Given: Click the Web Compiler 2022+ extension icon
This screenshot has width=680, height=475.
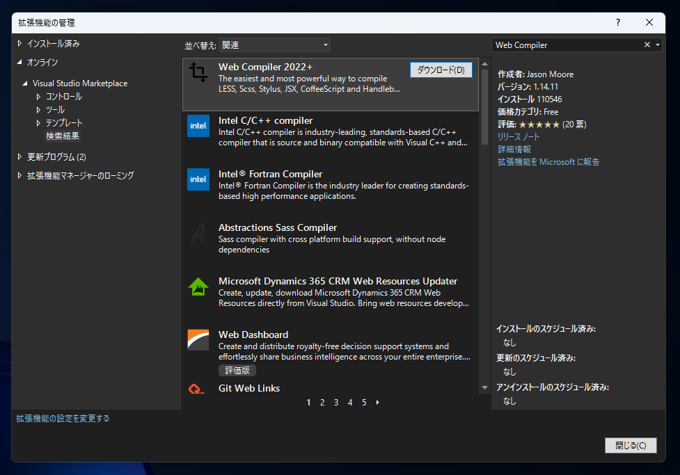Looking at the screenshot, I should click(198, 72).
